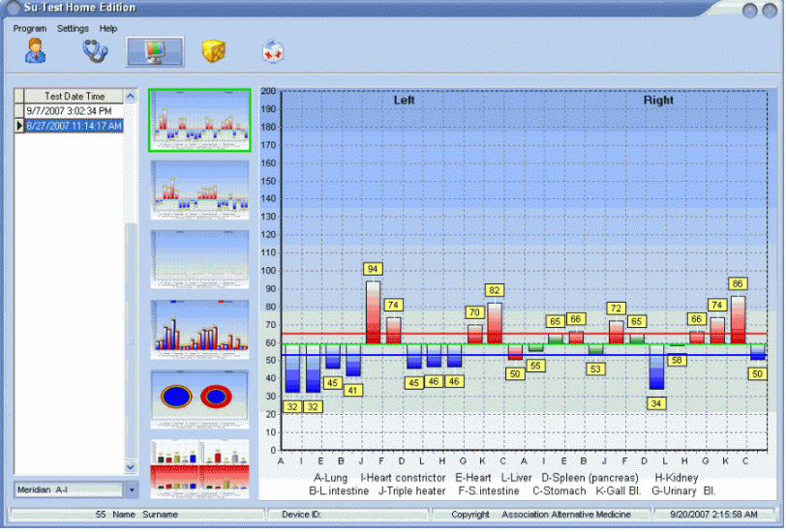
Task: Choose the second bar chart thumbnail
Action: (199, 190)
